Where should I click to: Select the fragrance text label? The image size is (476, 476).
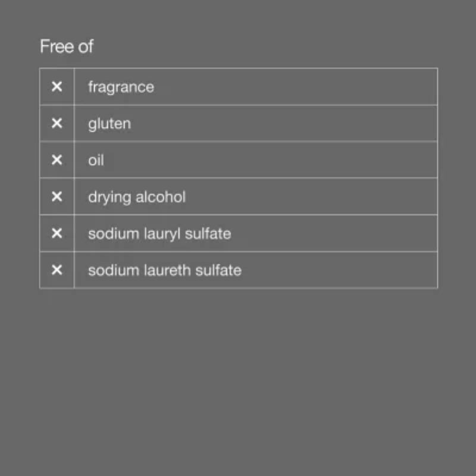pos(121,87)
